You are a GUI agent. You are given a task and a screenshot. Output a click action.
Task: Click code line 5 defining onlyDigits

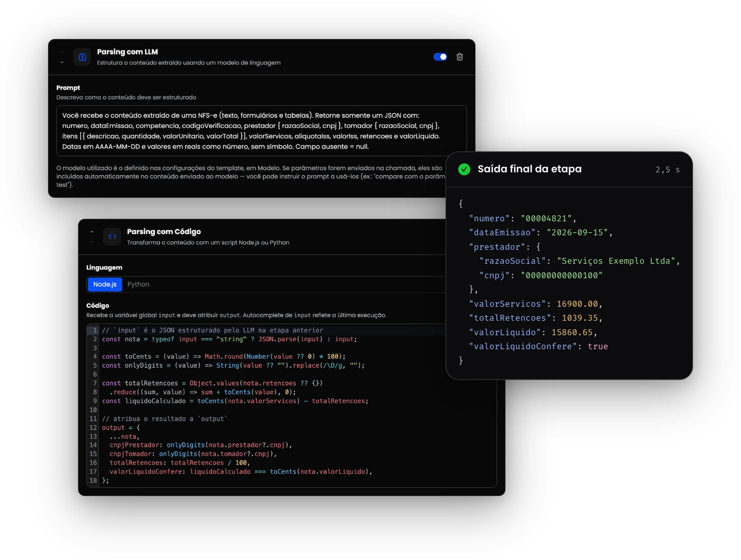[x=233, y=366]
